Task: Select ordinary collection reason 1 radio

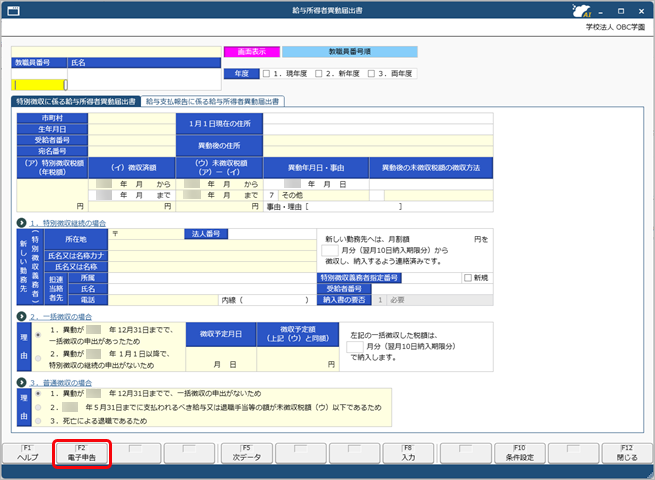Action: click(38, 394)
